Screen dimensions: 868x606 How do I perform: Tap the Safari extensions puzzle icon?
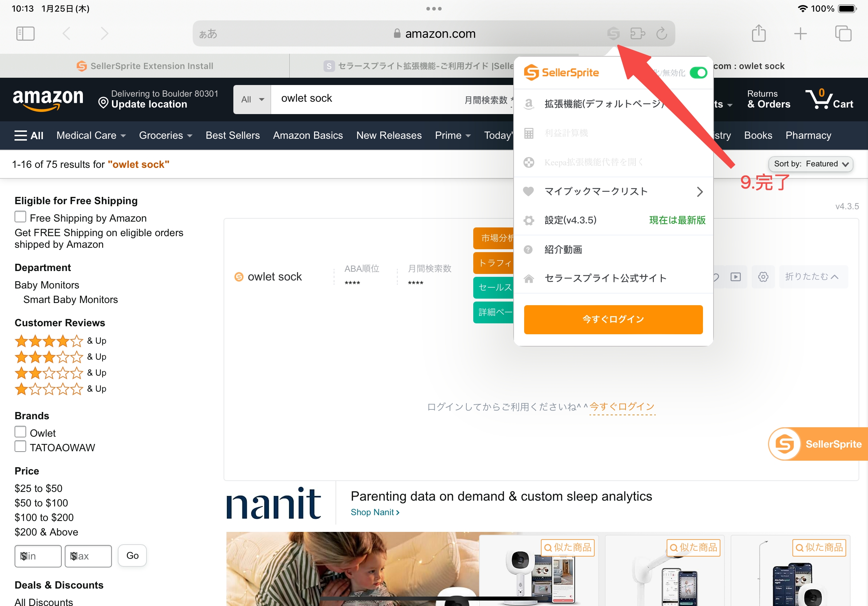tap(638, 34)
